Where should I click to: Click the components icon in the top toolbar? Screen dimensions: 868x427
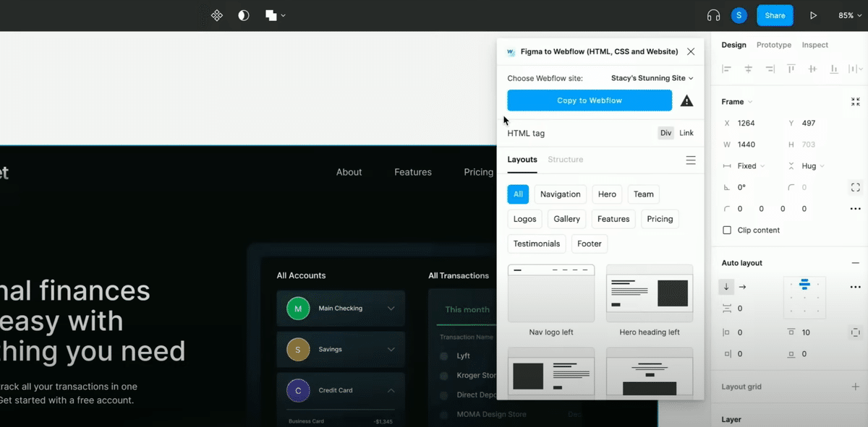coord(216,15)
